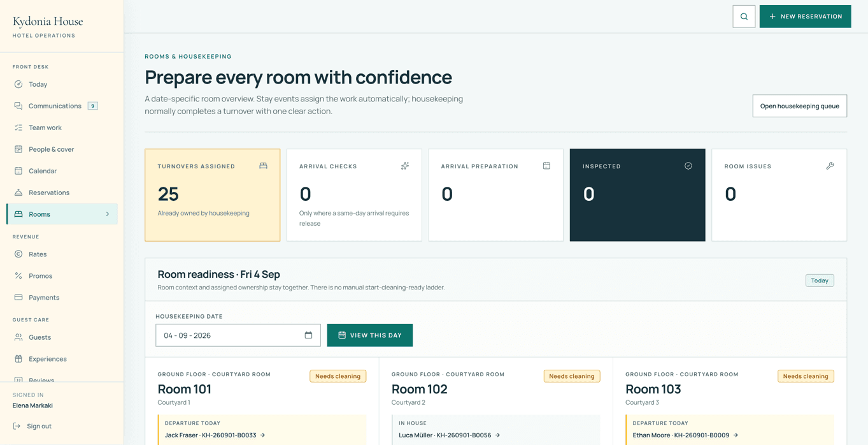Go to Communications in the sidebar
The width and height of the screenshot is (868, 445).
pyautogui.click(x=62, y=106)
